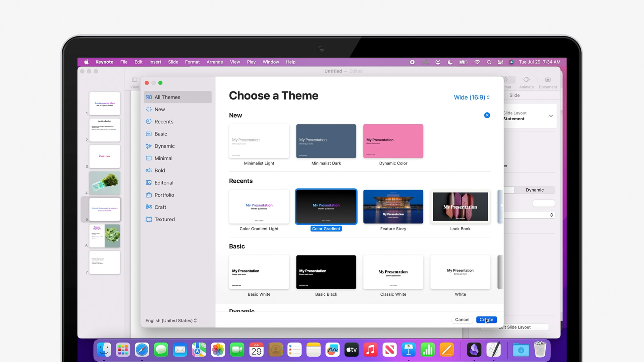Select the Dynamic themes category in the sidebar
This screenshot has width=644, height=362.
(164, 146)
